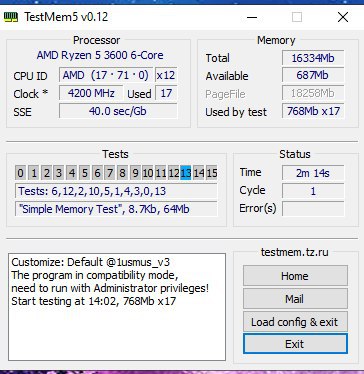364x374 pixels.
Task: Click the SSE value 40.0 sec/Gb
Action: [x=118, y=111]
